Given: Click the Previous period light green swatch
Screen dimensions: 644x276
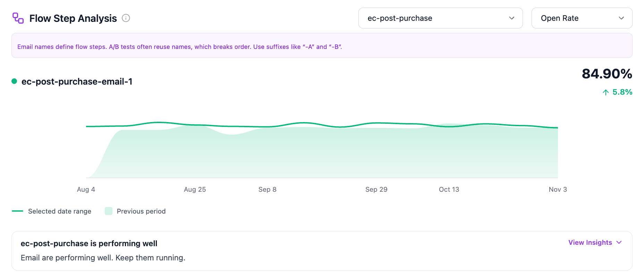Looking at the screenshot, I should (109, 211).
